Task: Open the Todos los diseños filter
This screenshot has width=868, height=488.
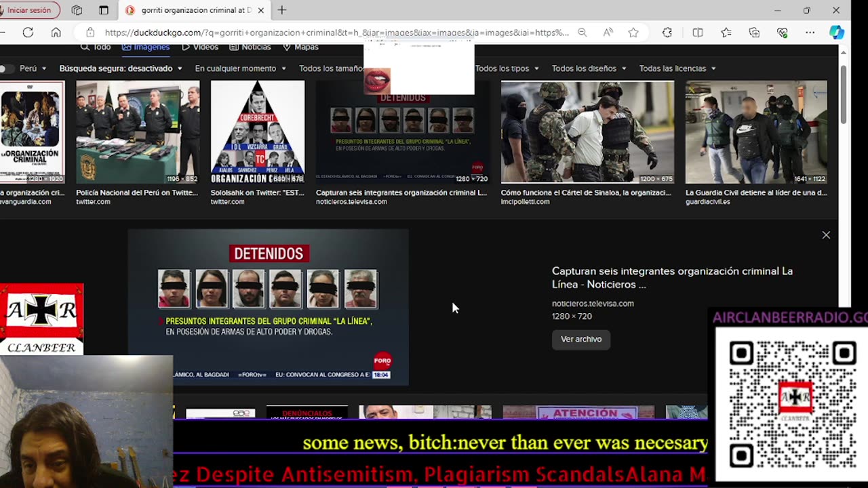Action: click(589, 68)
